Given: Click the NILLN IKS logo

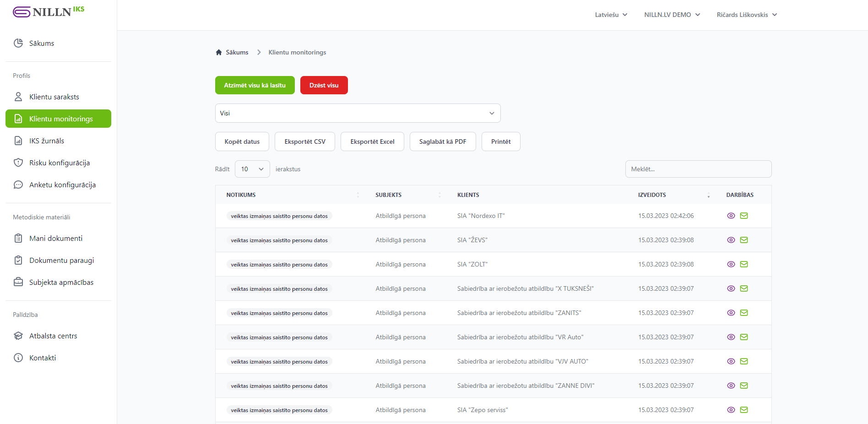Looking at the screenshot, I should click(49, 11).
